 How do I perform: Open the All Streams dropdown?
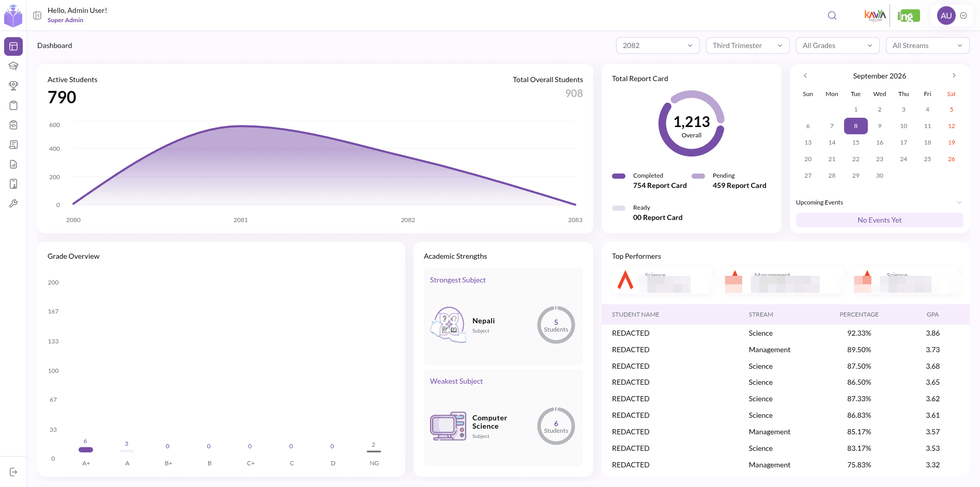(x=928, y=45)
